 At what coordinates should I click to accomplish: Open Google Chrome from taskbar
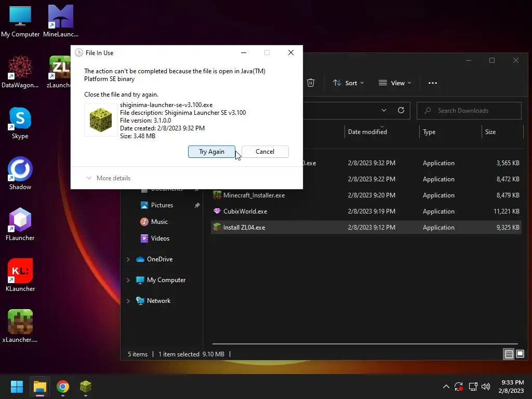(63, 387)
